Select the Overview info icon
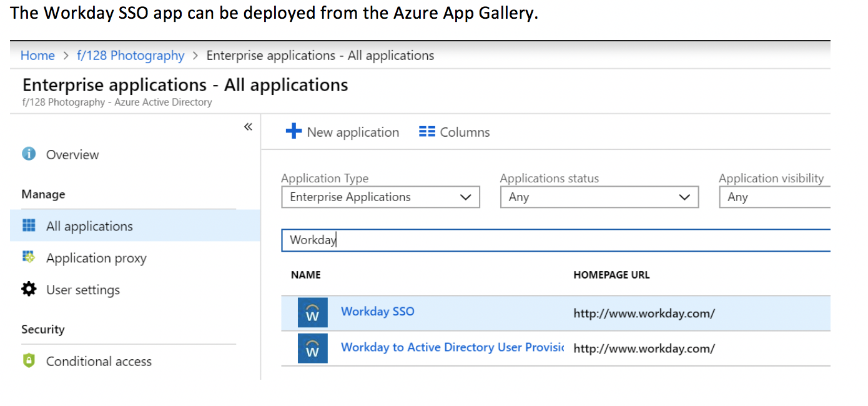The height and width of the screenshot is (406, 868). point(28,154)
